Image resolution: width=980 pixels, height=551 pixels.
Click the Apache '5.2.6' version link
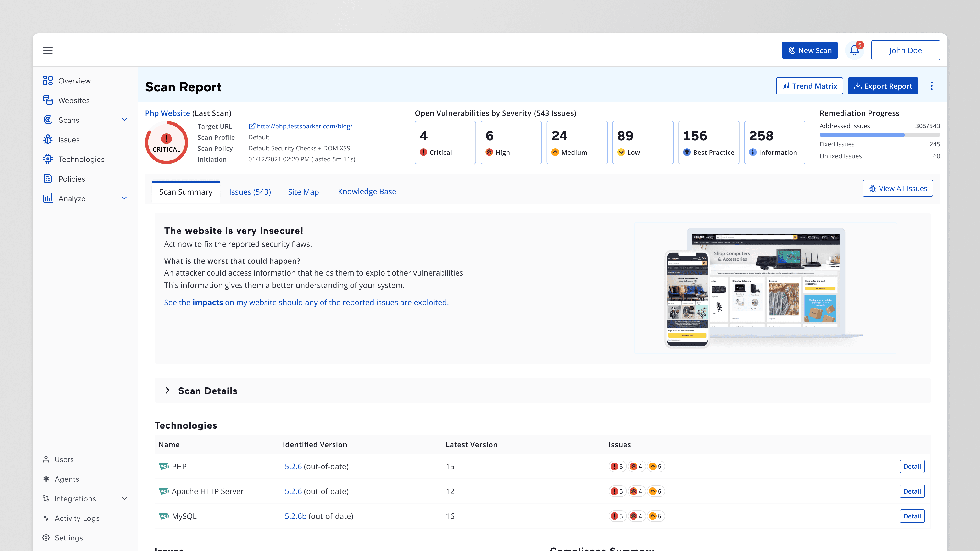293,491
